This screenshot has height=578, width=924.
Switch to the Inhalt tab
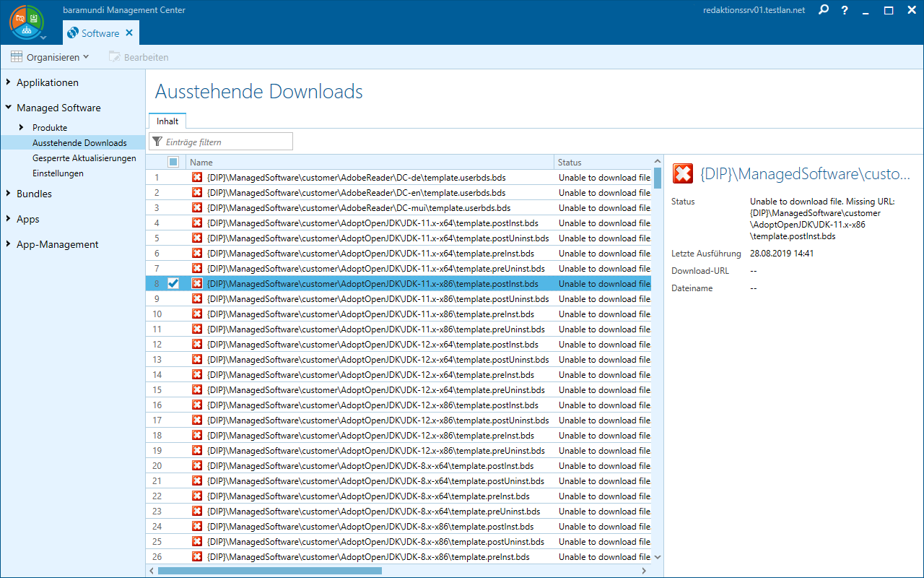pyautogui.click(x=167, y=121)
